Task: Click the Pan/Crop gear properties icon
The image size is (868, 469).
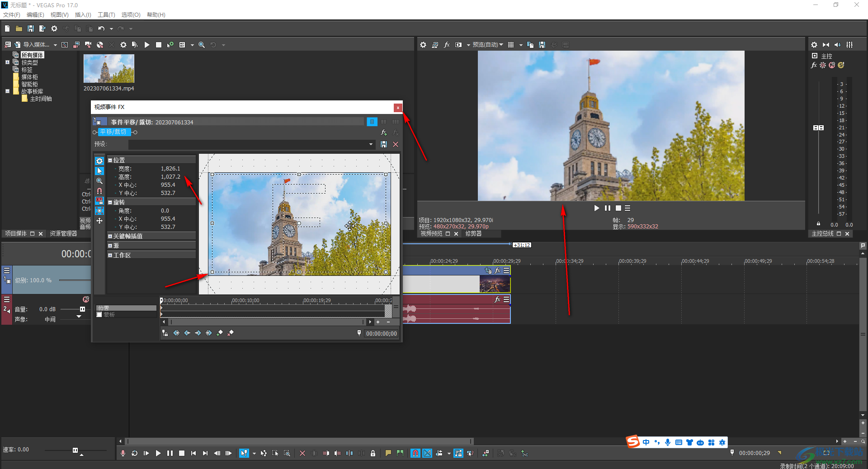Action: pyautogui.click(x=99, y=161)
